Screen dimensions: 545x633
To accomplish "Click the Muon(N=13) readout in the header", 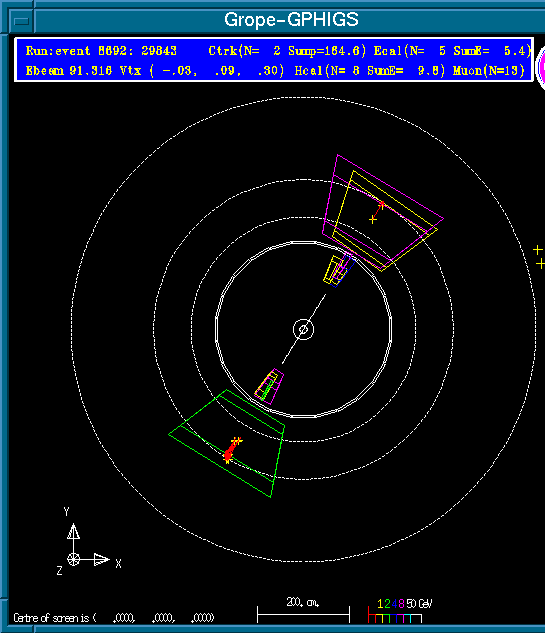I will point(488,71).
